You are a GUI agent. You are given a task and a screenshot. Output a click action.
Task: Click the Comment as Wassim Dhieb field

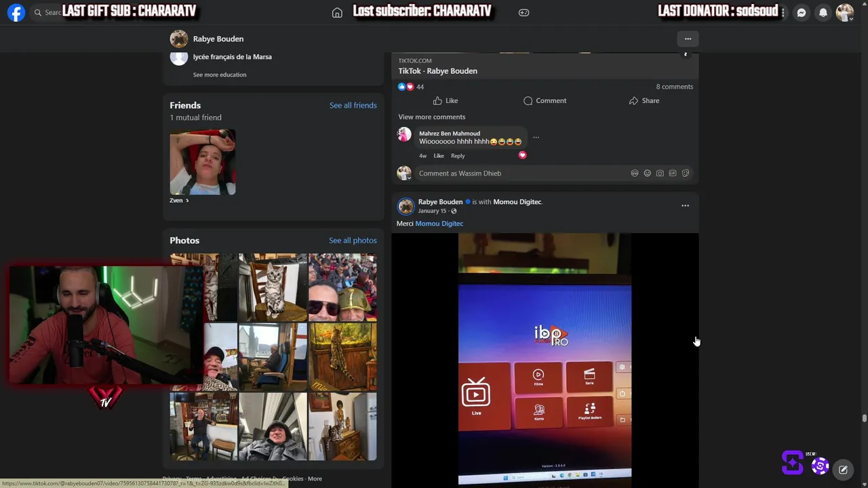click(x=522, y=174)
